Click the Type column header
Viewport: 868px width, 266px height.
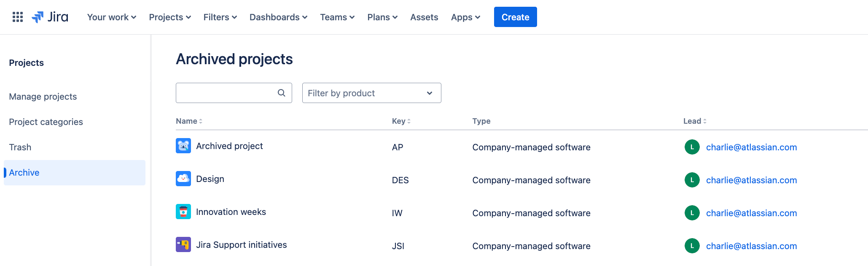481,121
